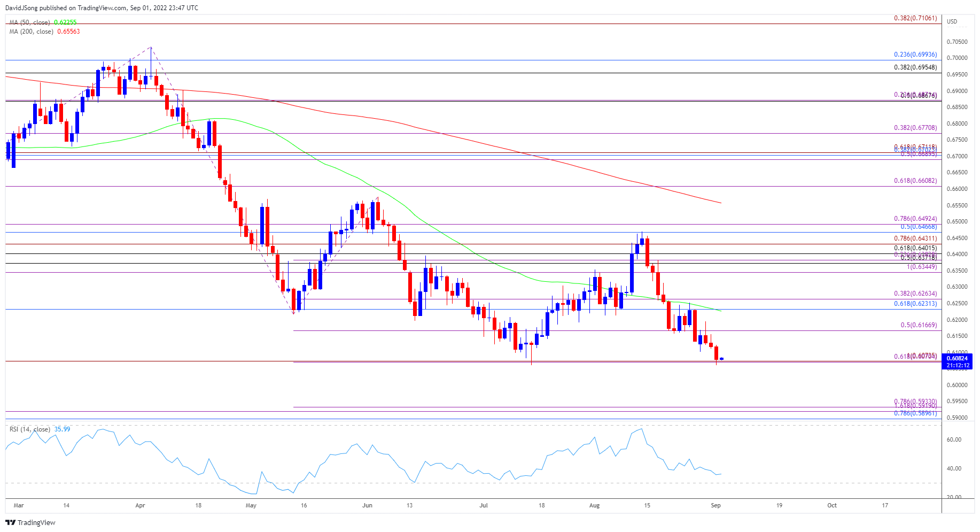
Task: Click the 1(0.63449) Fibonacci label
Action: pos(922,267)
